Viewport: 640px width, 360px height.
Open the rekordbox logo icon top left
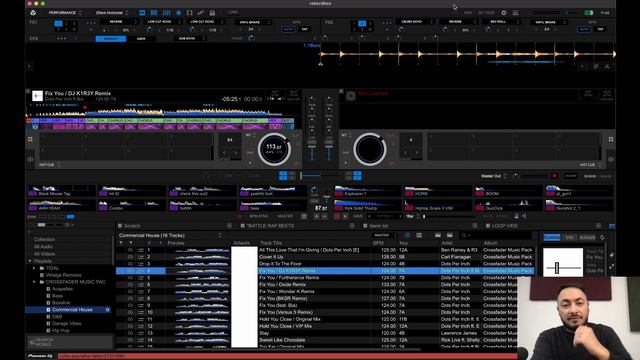[33, 13]
